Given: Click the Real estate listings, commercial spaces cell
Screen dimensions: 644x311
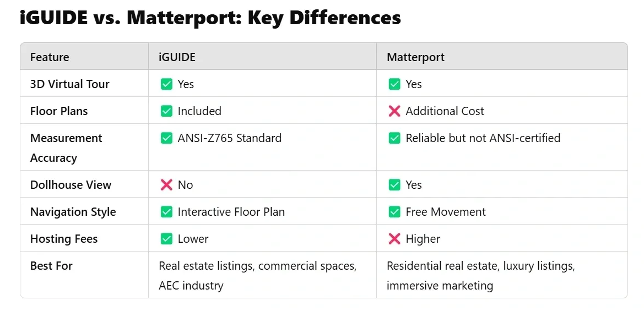Looking at the screenshot, I should (257, 275).
